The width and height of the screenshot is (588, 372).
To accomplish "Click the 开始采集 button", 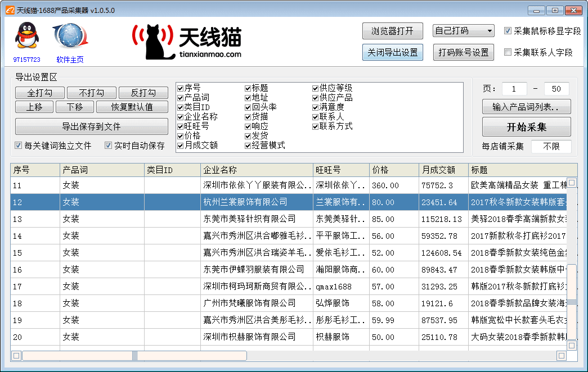I will tap(527, 127).
